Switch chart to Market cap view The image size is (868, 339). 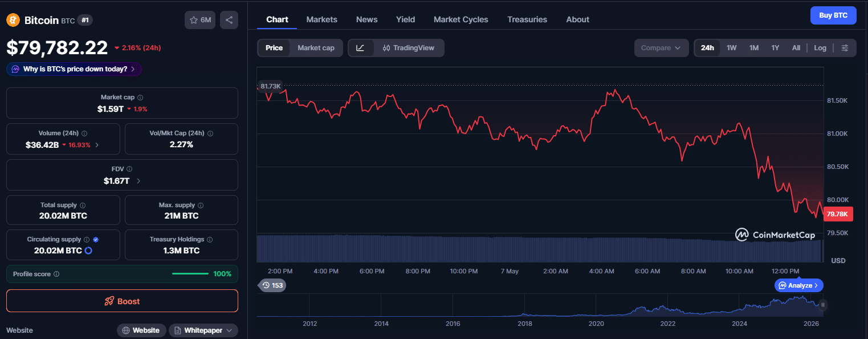tap(316, 48)
